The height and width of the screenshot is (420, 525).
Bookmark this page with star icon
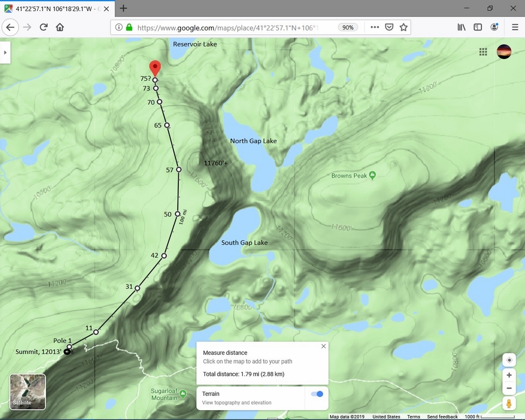click(x=404, y=27)
